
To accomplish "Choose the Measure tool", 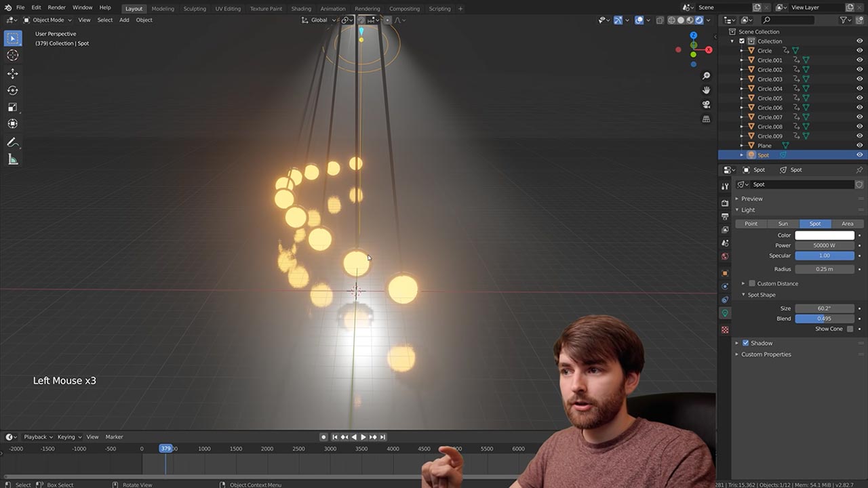I will (x=13, y=159).
